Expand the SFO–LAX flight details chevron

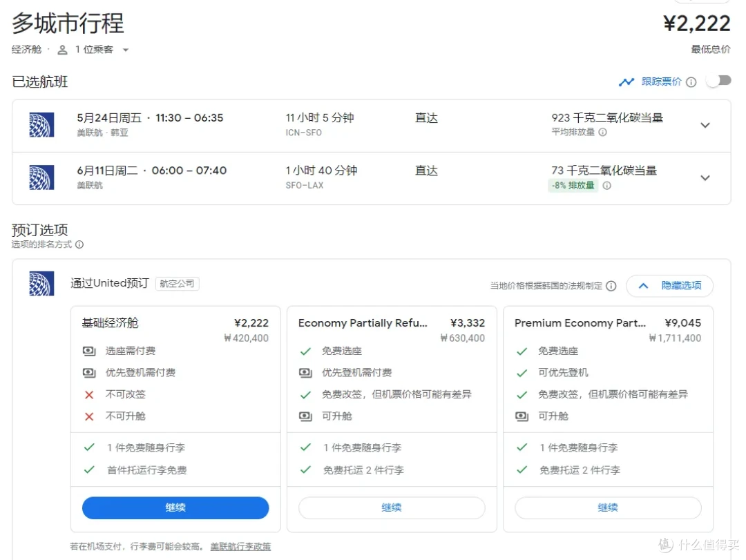705,178
